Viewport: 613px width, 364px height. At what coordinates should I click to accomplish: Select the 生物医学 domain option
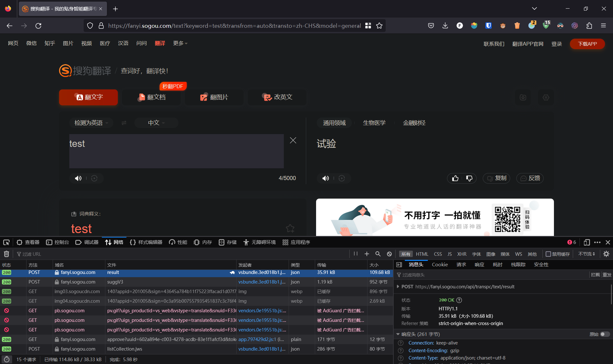coord(374,123)
